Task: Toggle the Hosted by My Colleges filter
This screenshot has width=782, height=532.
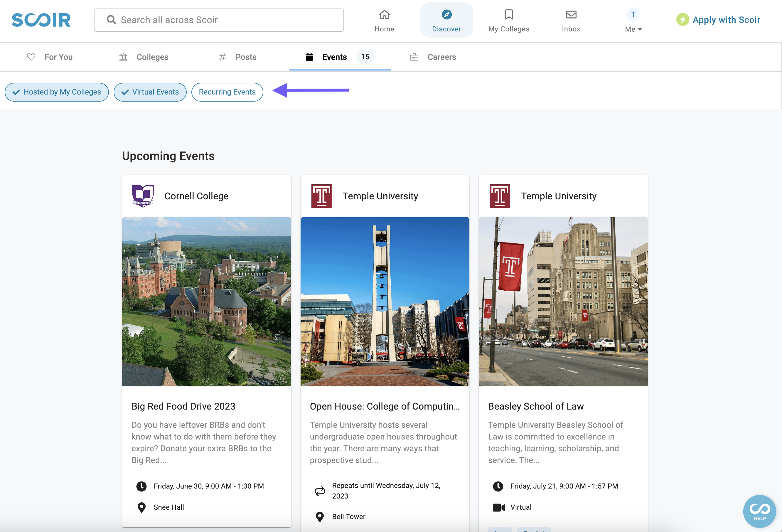Action: click(x=57, y=92)
